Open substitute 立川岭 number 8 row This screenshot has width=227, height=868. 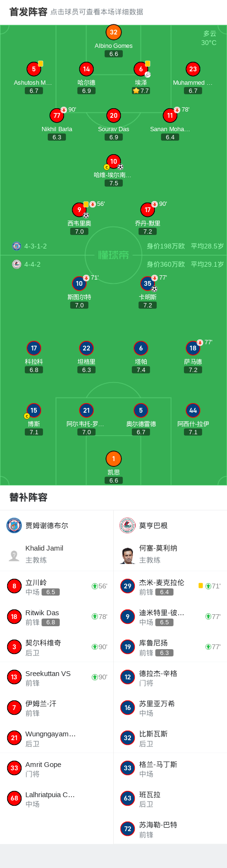pyautogui.click(x=57, y=586)
